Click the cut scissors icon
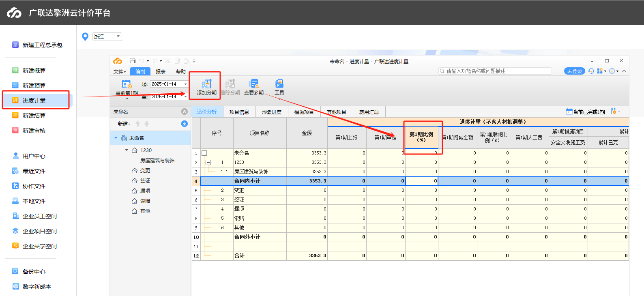Screen dimensions: 644x296 168,61
